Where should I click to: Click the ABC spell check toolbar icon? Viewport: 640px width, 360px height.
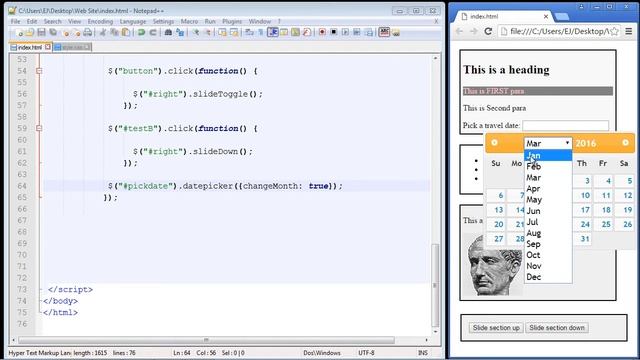(x=384, y=32)
